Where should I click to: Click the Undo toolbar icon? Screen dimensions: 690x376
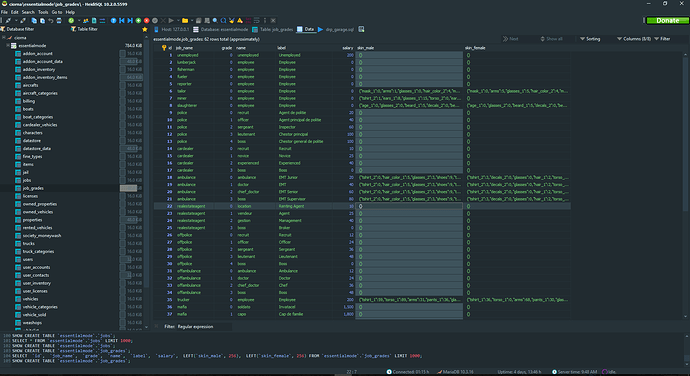tap(51, 20)
